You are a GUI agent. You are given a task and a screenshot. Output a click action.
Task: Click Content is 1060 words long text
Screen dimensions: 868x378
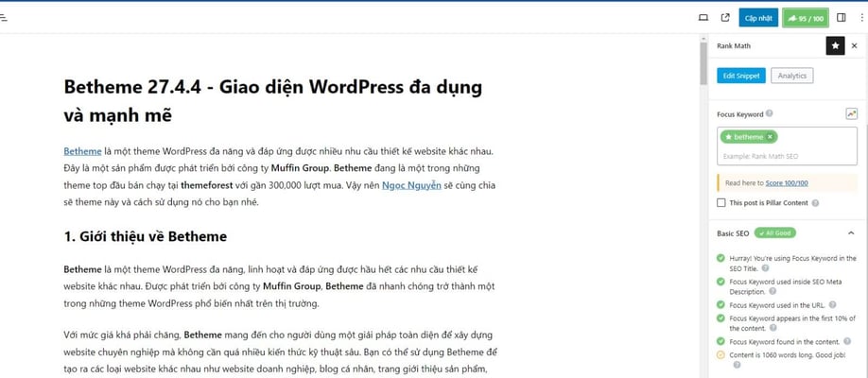(x=788, y=354)
